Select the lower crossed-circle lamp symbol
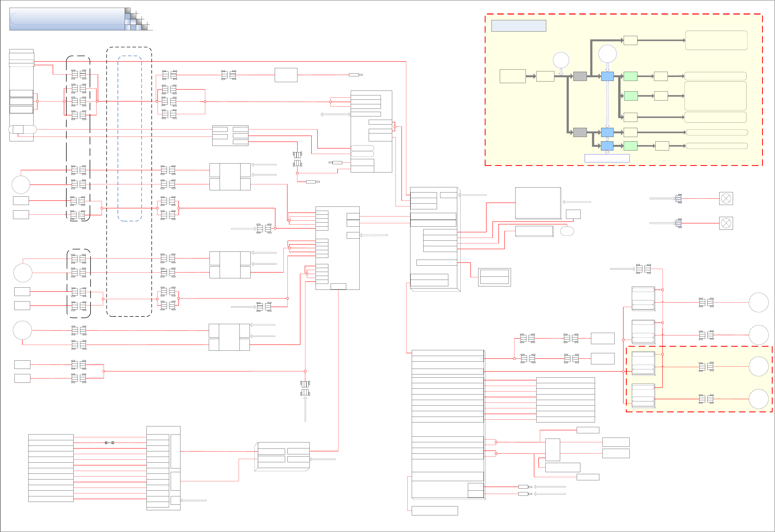Image resolution: width=775 pixels, height=532 pixels. tap(726, 223)
